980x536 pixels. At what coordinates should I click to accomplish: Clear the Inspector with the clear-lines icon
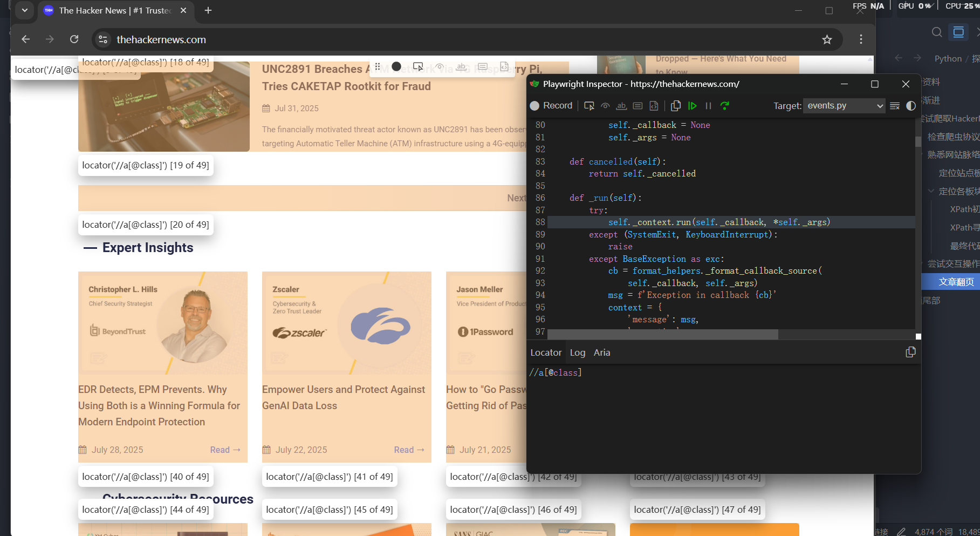pyautogui.click(x=895, y=106)
